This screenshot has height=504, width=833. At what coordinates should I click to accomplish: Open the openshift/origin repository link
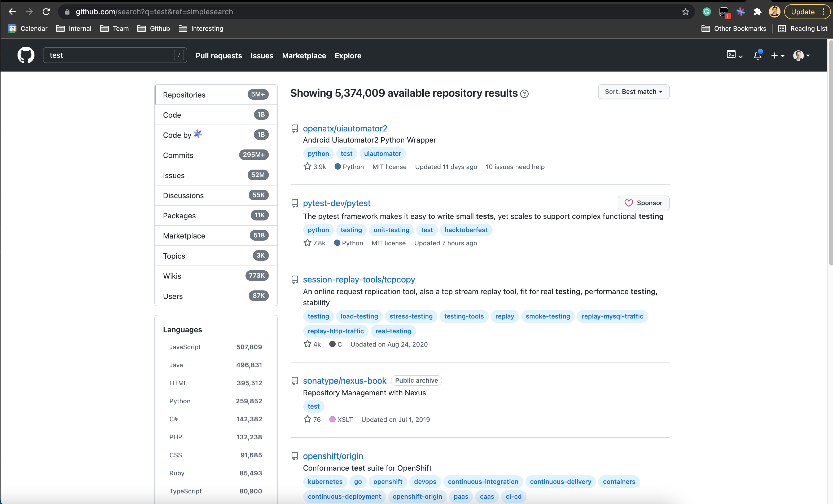(x=333, y=456)
